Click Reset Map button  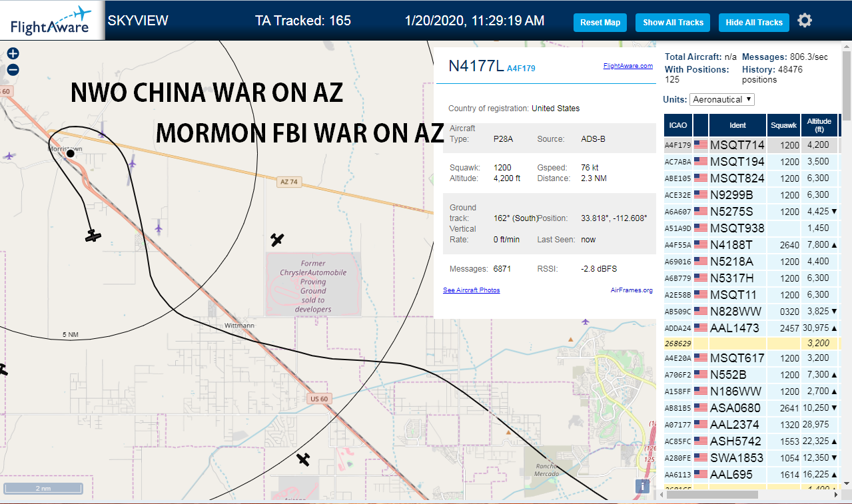(x=600, y=23)
